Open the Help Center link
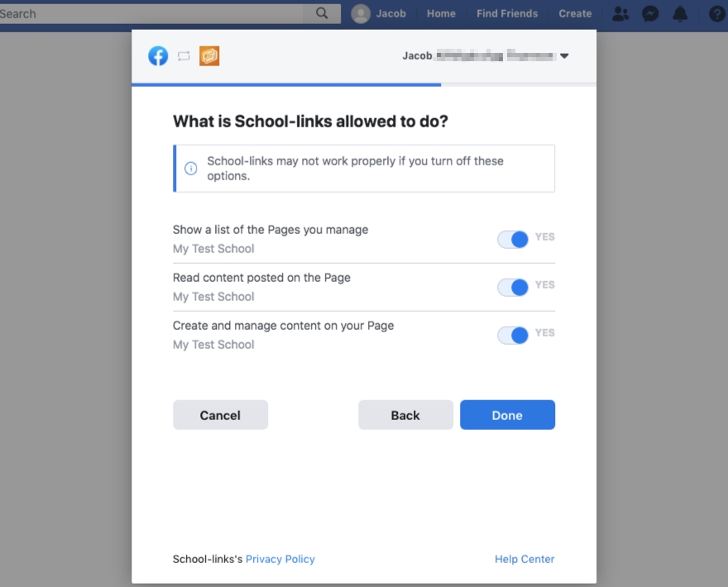728x587 pixels. 524,559
